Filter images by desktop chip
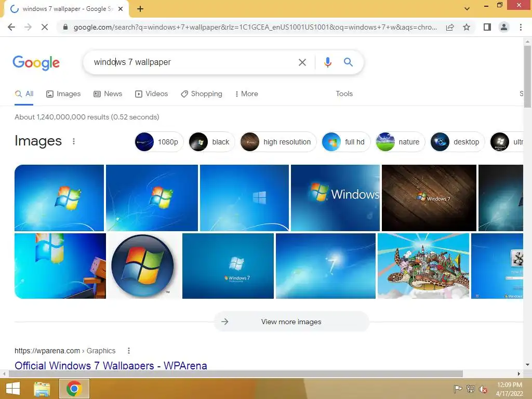 pos(457,142)
